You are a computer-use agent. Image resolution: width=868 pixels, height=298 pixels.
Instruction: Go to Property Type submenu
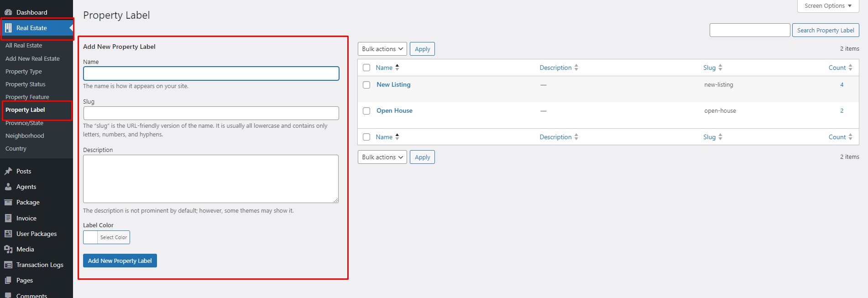[x=24, y=72]
